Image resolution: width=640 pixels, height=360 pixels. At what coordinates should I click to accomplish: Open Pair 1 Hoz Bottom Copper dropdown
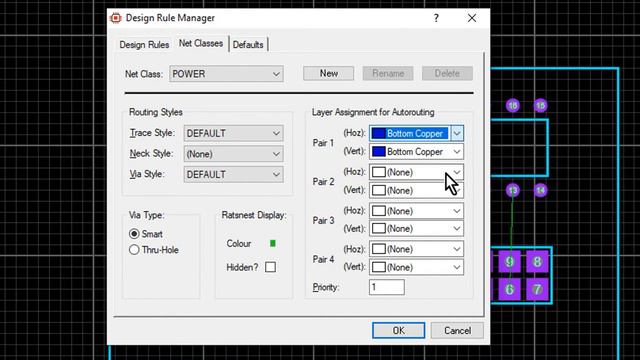tap(416, 133)
